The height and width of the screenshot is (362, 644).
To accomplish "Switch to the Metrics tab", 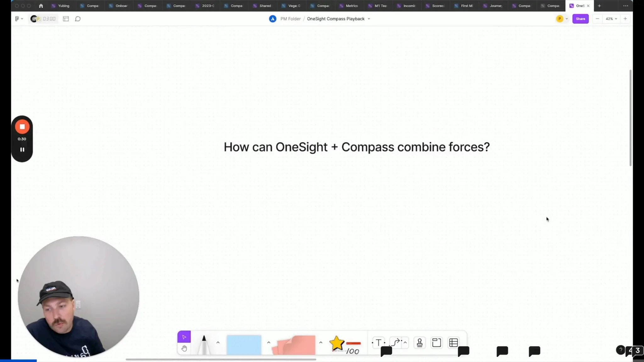I will (x=351, y=6).
